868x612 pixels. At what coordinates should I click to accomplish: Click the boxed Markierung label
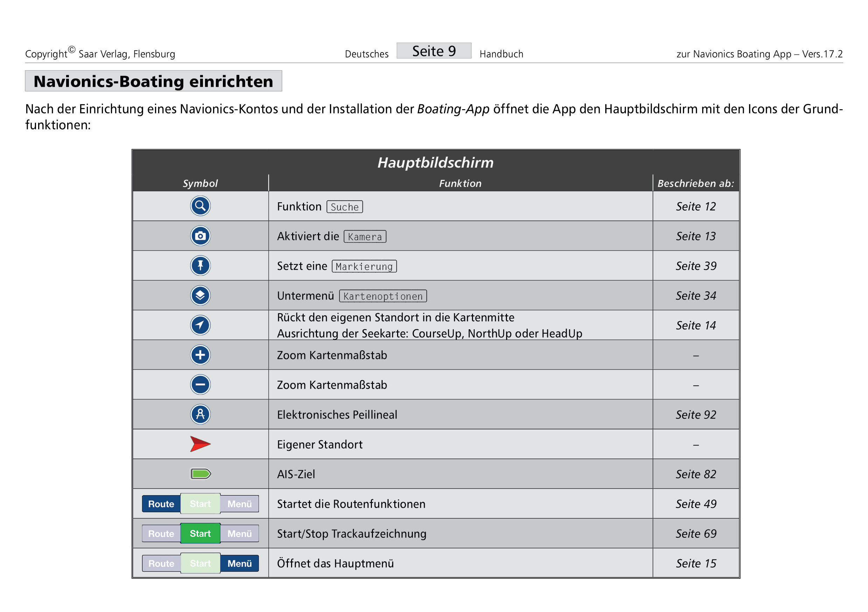[x=365, y=267]
